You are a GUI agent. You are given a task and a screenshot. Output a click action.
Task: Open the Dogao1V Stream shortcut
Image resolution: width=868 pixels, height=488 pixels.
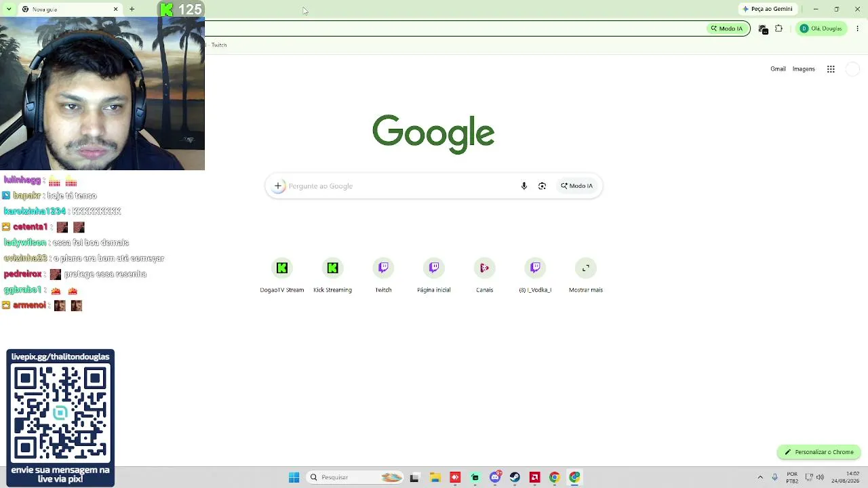[x=282, y=275]
